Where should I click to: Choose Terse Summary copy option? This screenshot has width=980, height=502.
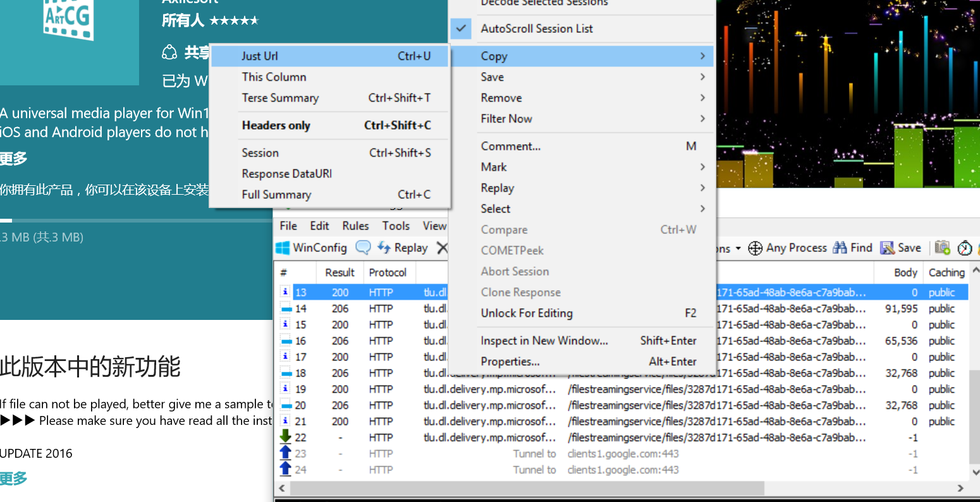[329, 98]
